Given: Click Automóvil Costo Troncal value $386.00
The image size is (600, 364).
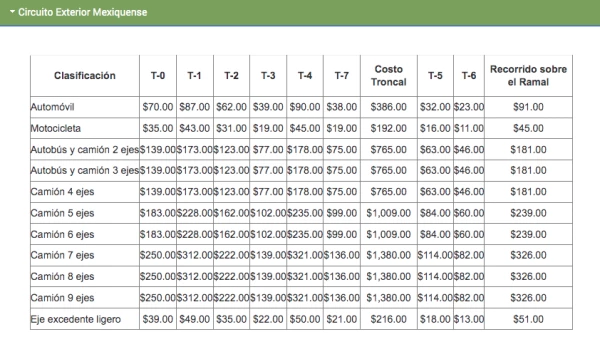Looking at the screenshot, I should click(x=388, y=107).
